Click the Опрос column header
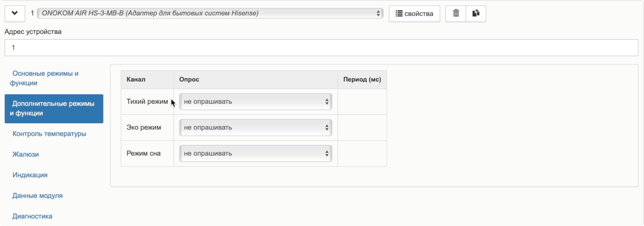Screen dimensions: 644x226 (x=189, y=79)
